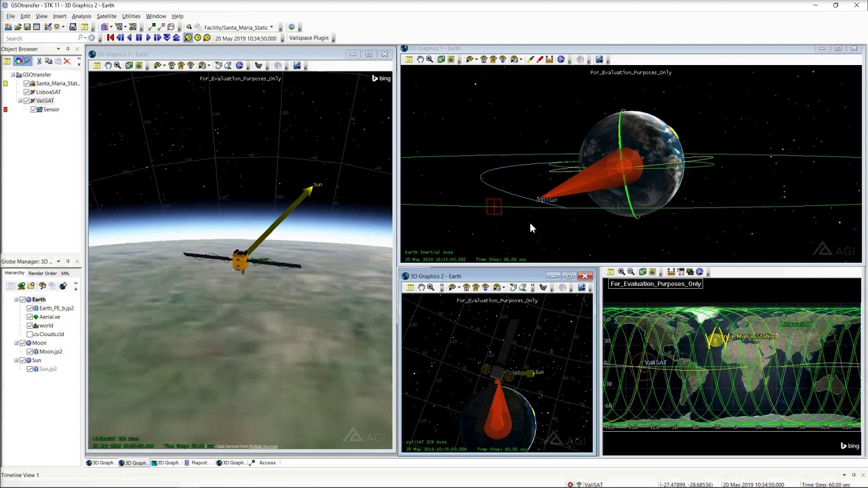Expand the search options dropdown arrow
868x488 pixels.
click(85, 38)
